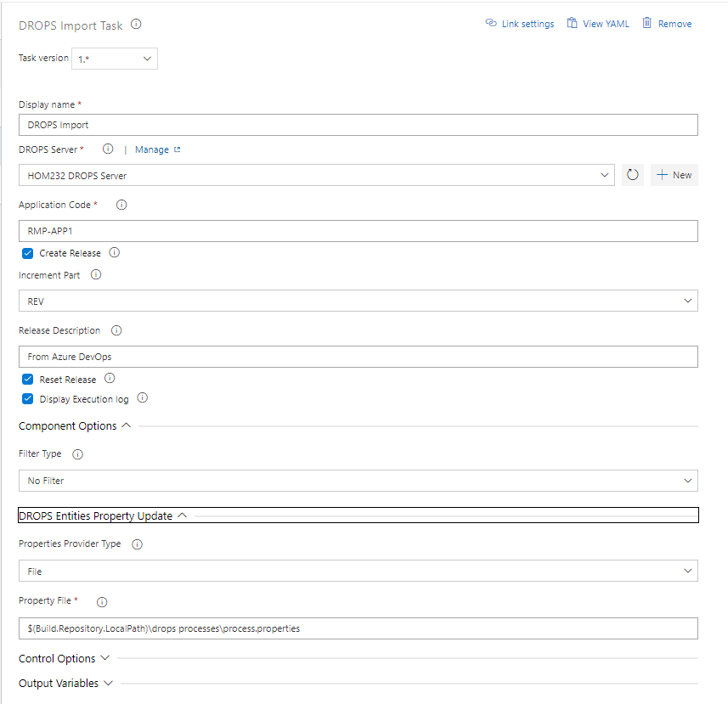
Task: Click the info icon next to Application Code
Action: 121,205
